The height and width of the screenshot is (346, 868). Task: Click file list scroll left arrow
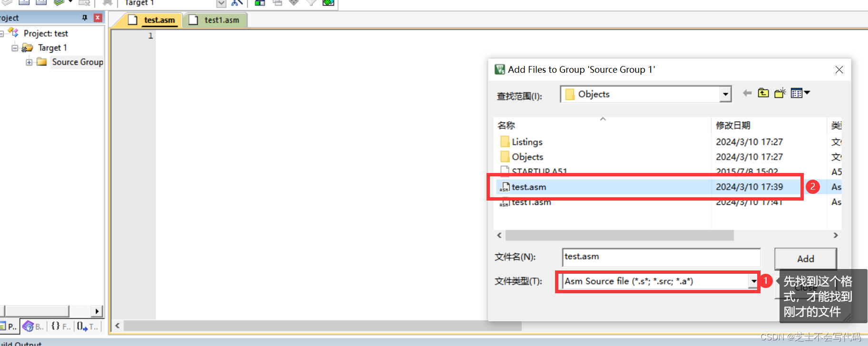click(499, 235)
